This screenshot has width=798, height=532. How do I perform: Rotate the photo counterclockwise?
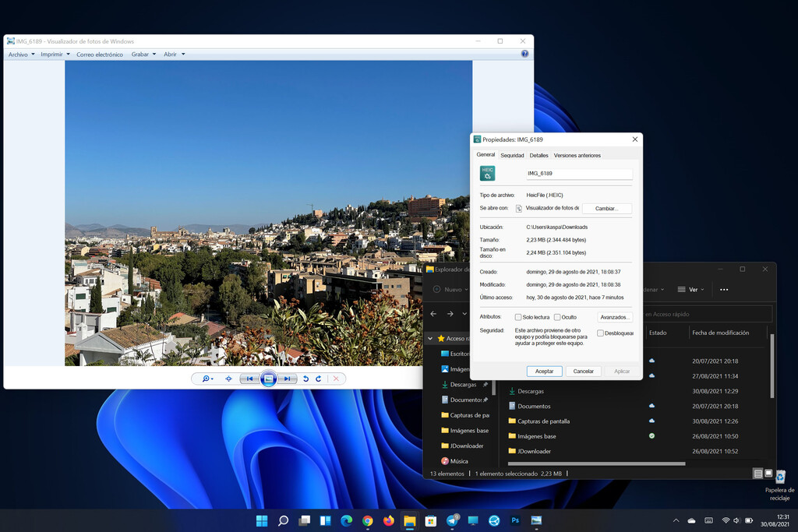[x=305, y=379]
